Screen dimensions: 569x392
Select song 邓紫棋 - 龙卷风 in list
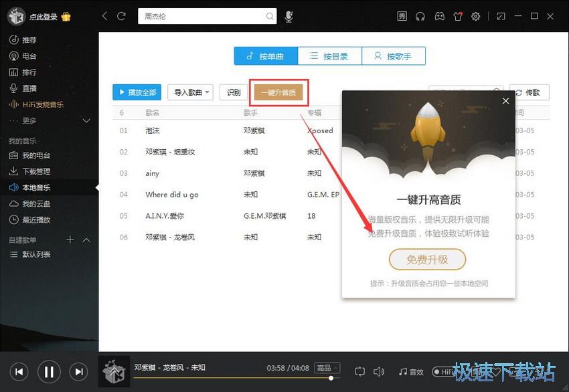tap(170, 237)
